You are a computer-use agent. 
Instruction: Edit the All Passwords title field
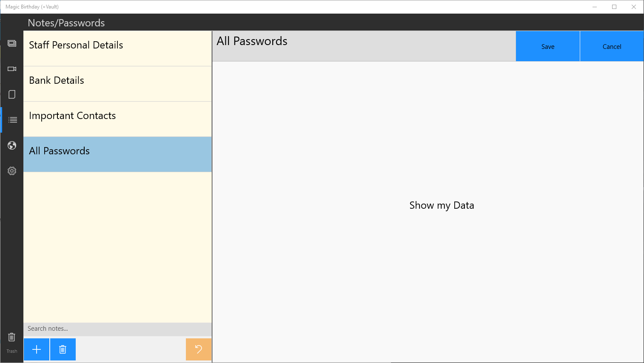(x=364, y=42)
